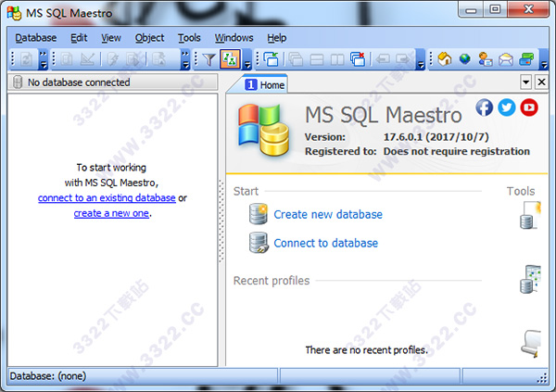Screen dimensions: 556x392
Task: Click the 'No database connected' header
Action: pyautogui.click(x=113, y=82)
